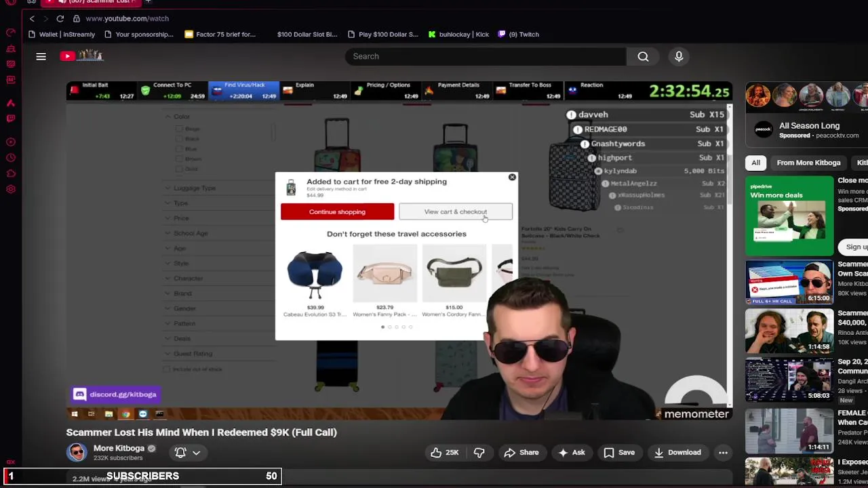
Task: Click the address bar URL youtube.com/watch
Action: click(x=127, y=18)
